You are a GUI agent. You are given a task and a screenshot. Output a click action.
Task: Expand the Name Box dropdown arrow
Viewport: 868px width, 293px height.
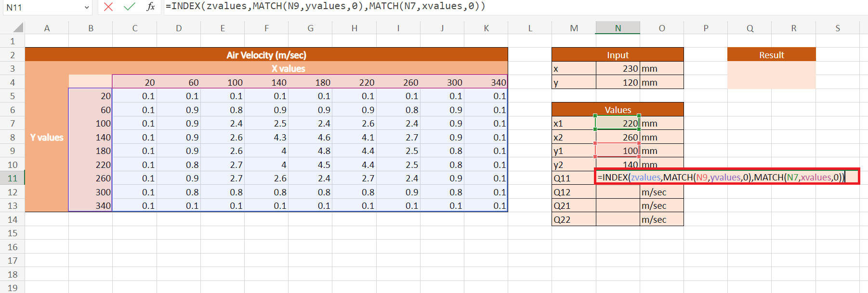click(x=87, y=7)
